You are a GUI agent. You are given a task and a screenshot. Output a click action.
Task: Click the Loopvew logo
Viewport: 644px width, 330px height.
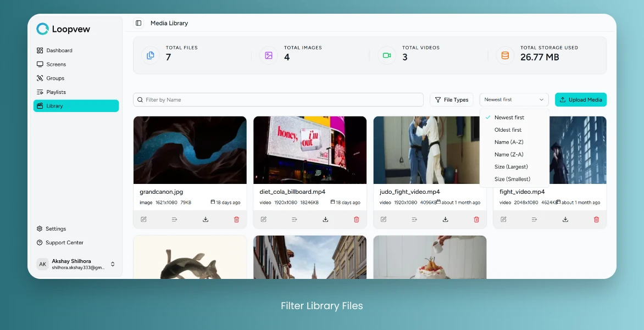[63, 29]
